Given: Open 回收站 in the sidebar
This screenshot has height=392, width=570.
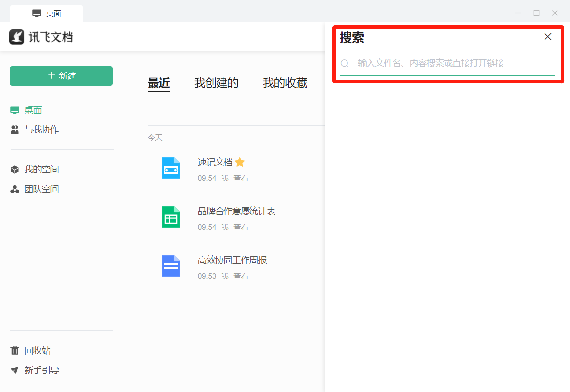Looking at the screenshot, I should tap(37, 350).
